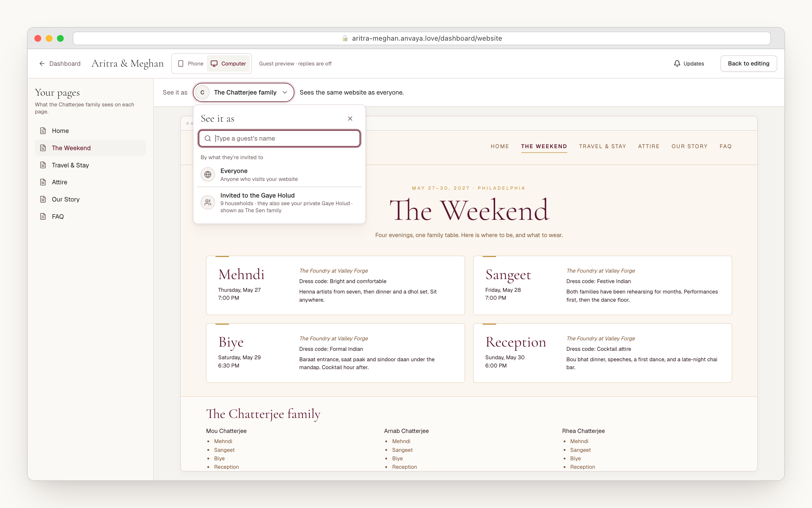Select Invited to the Gaye Holud option
The height and width of the screenshot is (508, 812).
(279, 203)
